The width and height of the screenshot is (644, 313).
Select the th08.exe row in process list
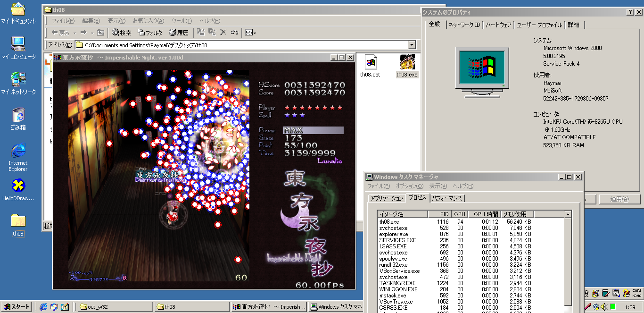tap(471, 221)
